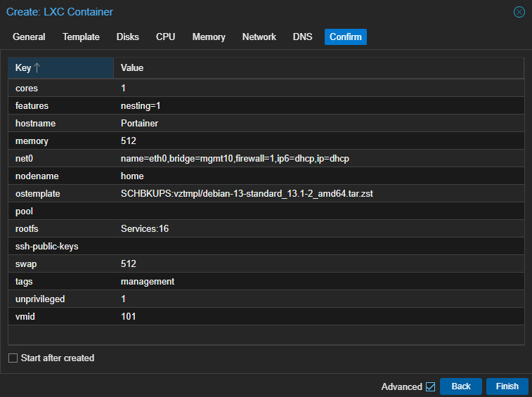The image size is (532, 397).
Task: Click the tags value management
Action: [148, 282]
